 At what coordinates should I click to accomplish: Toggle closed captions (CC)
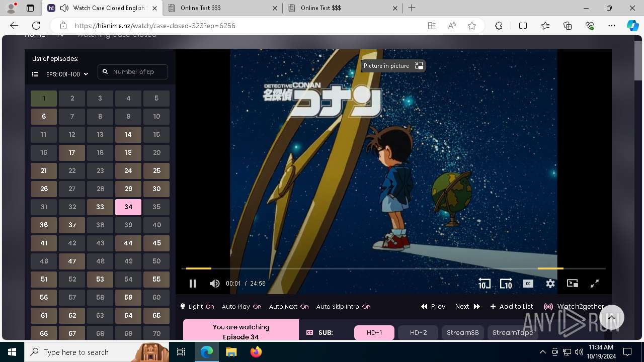(528, 284)
